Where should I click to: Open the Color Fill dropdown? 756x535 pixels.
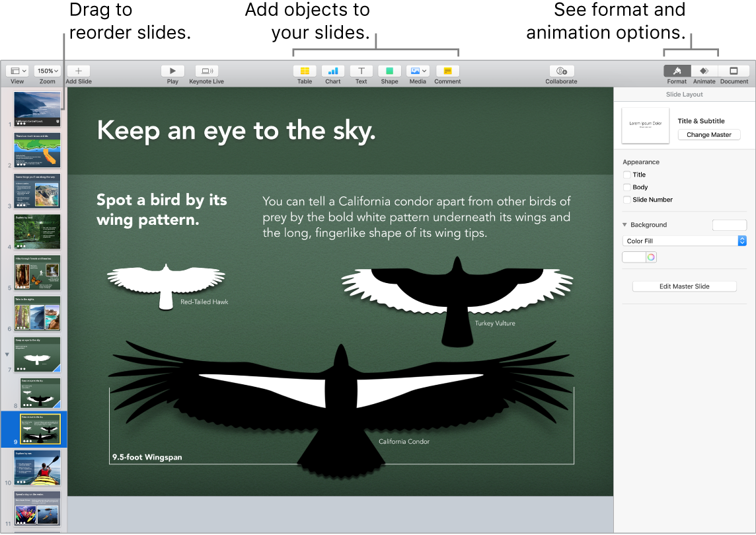coord(684,241)
